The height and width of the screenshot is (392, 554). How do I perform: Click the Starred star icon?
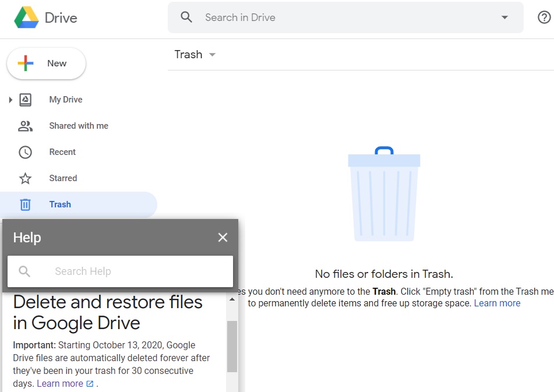(25, 178)
